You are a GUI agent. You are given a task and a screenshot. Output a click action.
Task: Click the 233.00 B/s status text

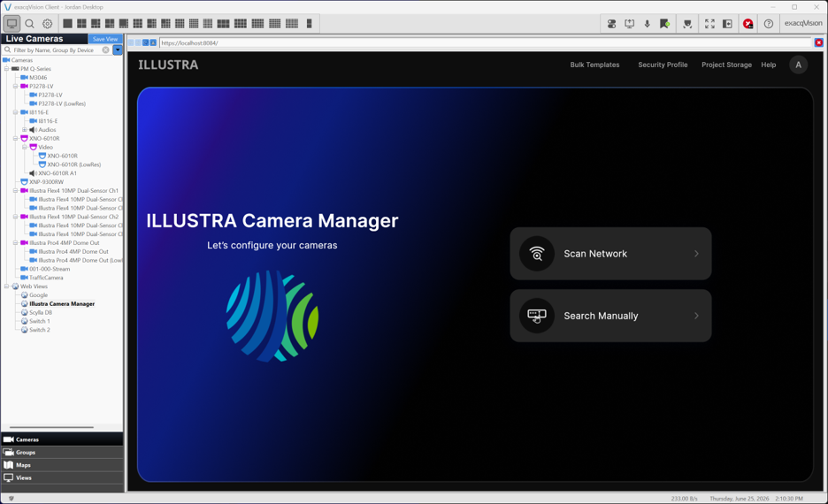pos(685,498)
